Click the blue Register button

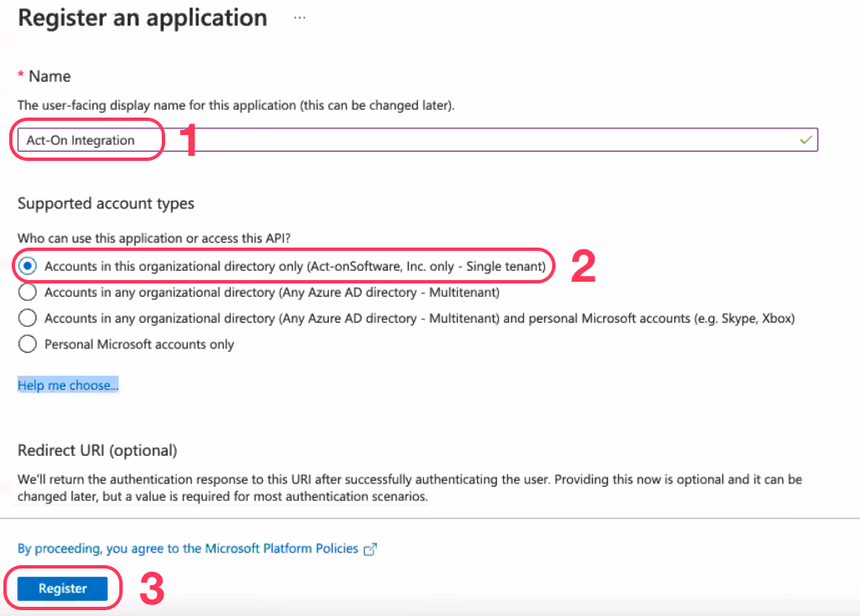[x=63, y=588]
